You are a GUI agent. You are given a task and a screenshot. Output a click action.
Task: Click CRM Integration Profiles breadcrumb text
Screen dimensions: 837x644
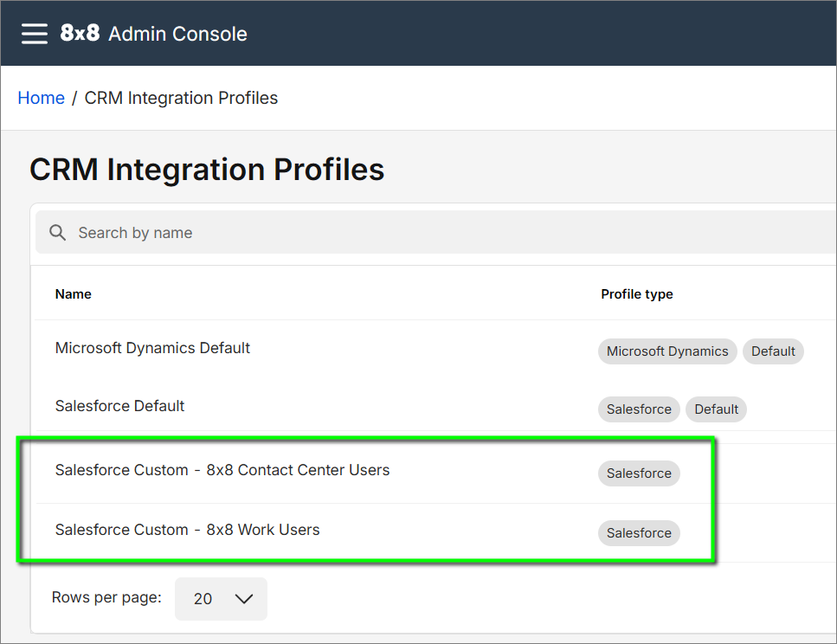(181, 98)
